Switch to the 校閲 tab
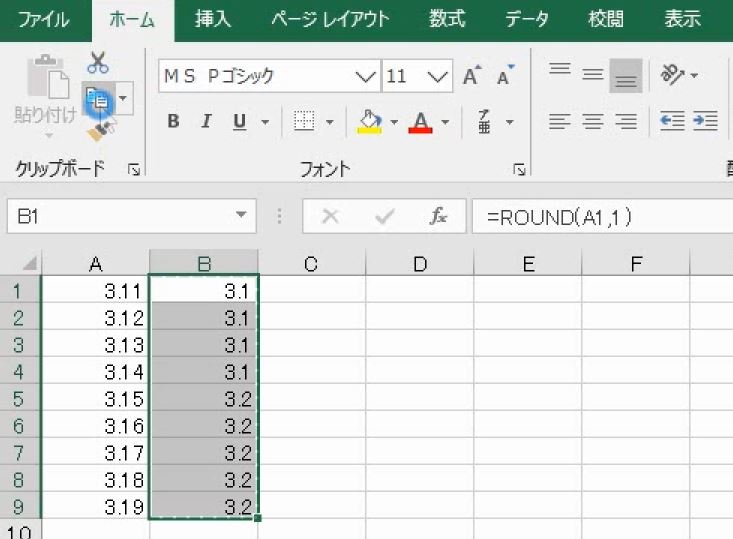 point(606,20)
